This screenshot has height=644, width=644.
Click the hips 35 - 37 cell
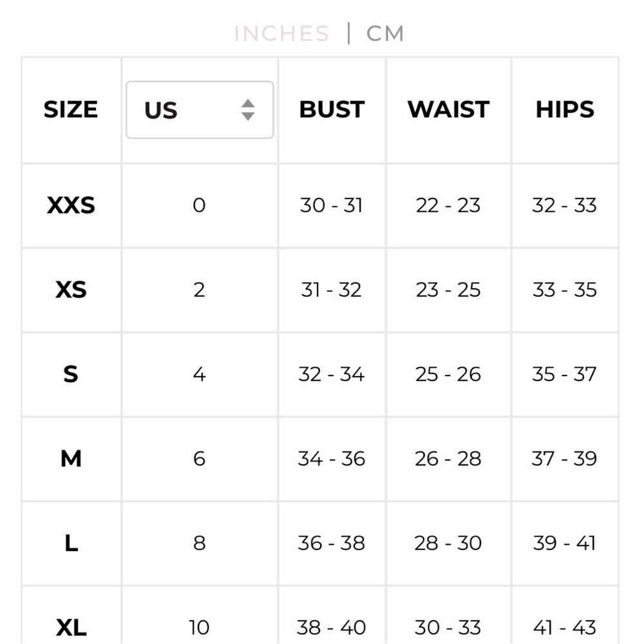pyautogui.click(x=565, y=374)
